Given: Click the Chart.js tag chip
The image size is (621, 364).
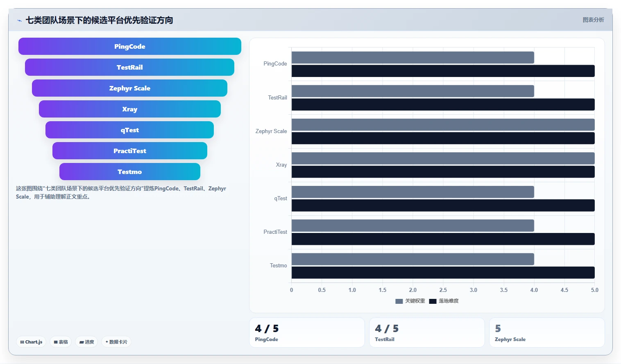Looking at the screenshot, I should click(x=31, y=342).
